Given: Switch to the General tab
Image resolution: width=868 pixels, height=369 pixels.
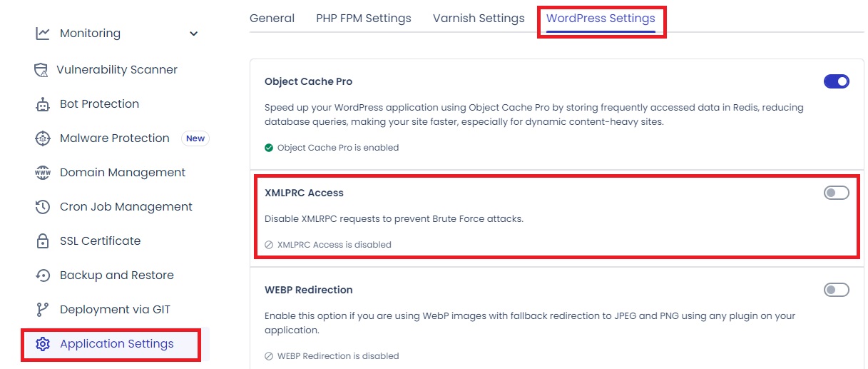Looking at the screenshot, I should 272,19.
